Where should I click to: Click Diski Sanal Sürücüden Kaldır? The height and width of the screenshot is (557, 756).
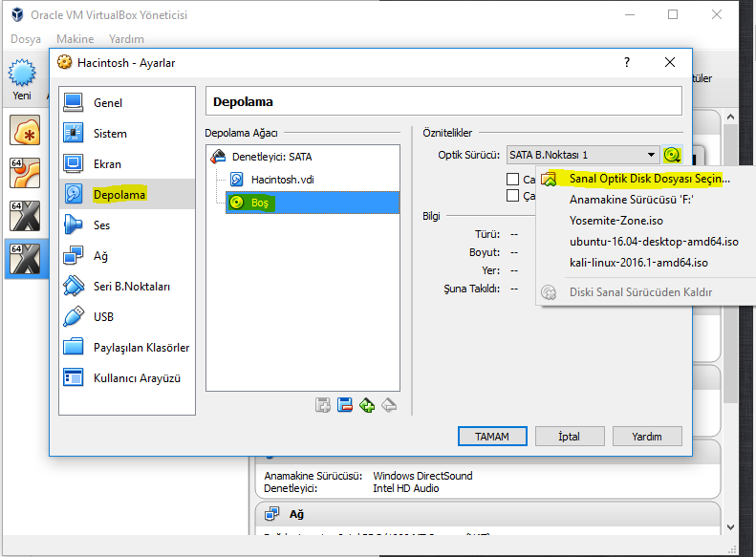(x=640, y=292)
